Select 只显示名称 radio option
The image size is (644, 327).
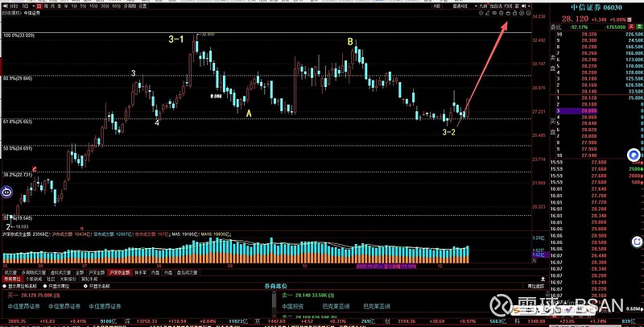pyautogui.click(x=85, y=287)
